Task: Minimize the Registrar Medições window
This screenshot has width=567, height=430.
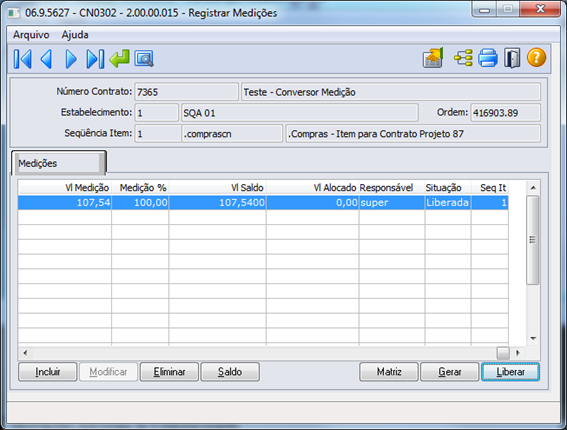Action: [x=484, y=9]
